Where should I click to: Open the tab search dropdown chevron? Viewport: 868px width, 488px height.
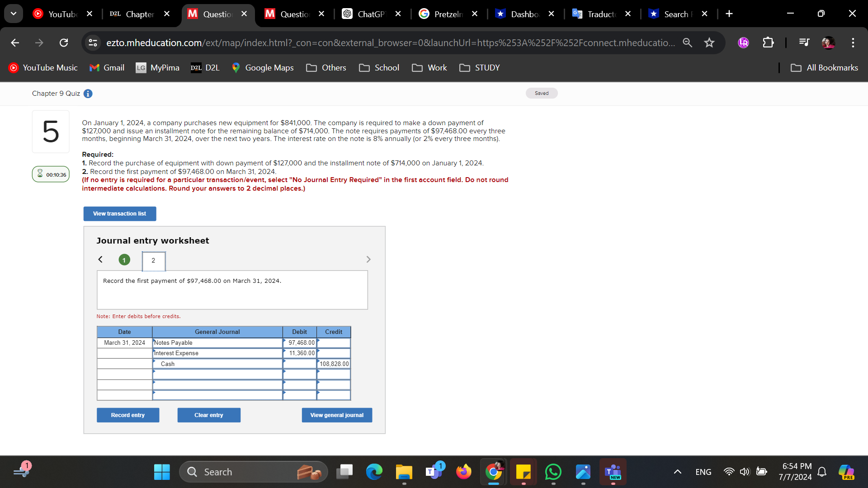(x=14, y=13)
